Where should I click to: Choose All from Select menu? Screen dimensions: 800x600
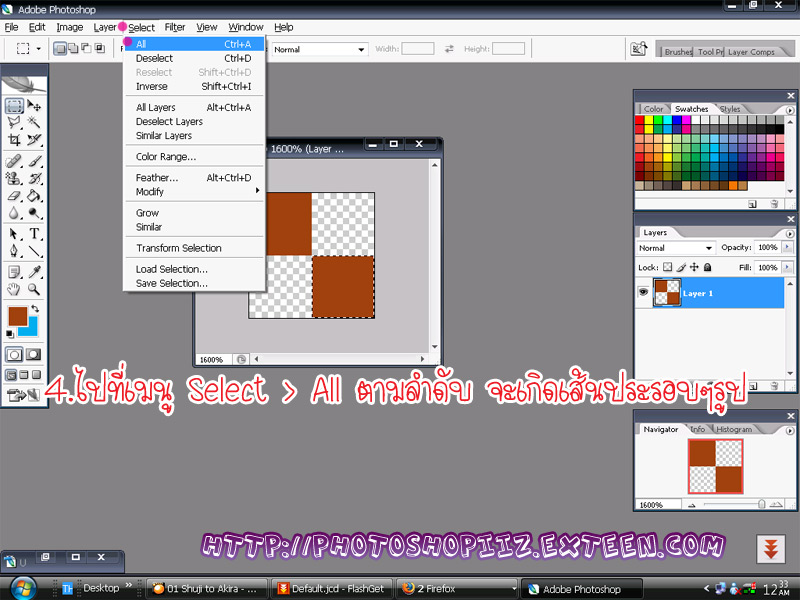point(194,44)
